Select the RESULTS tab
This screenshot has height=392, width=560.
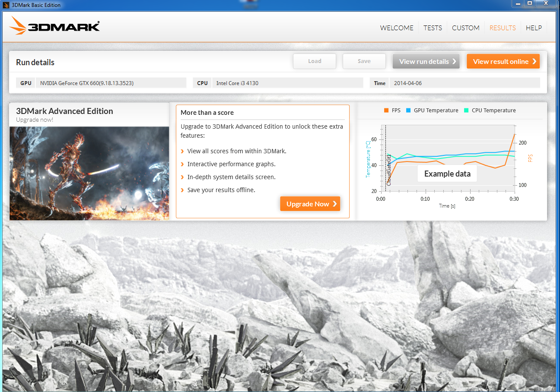point(503,28)
